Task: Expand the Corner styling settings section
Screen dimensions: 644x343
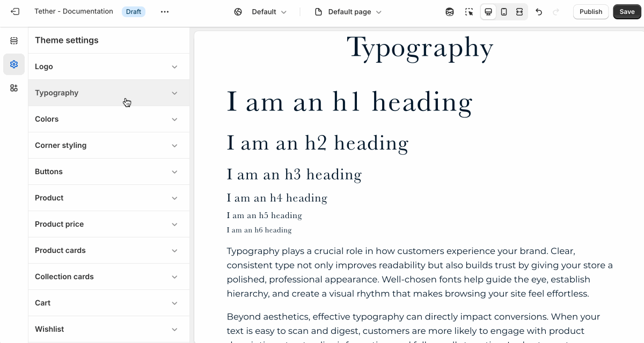Action: point(109,145)
